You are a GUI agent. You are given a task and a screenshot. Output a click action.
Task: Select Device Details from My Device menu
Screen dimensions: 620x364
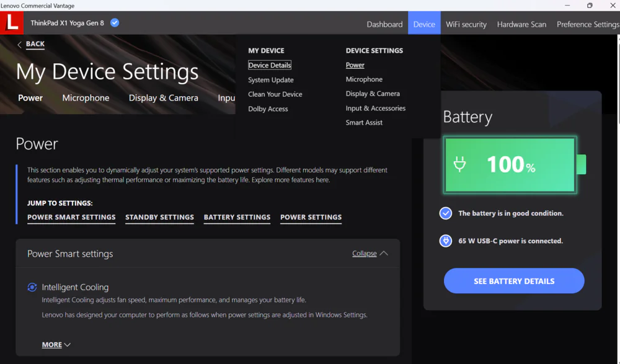click(270, 65)
